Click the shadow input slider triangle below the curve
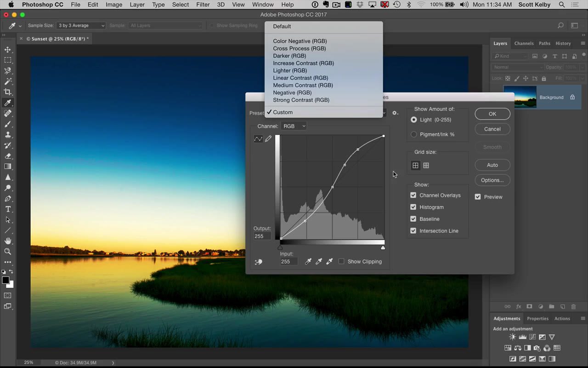588x368 pixels. [280, 247]
